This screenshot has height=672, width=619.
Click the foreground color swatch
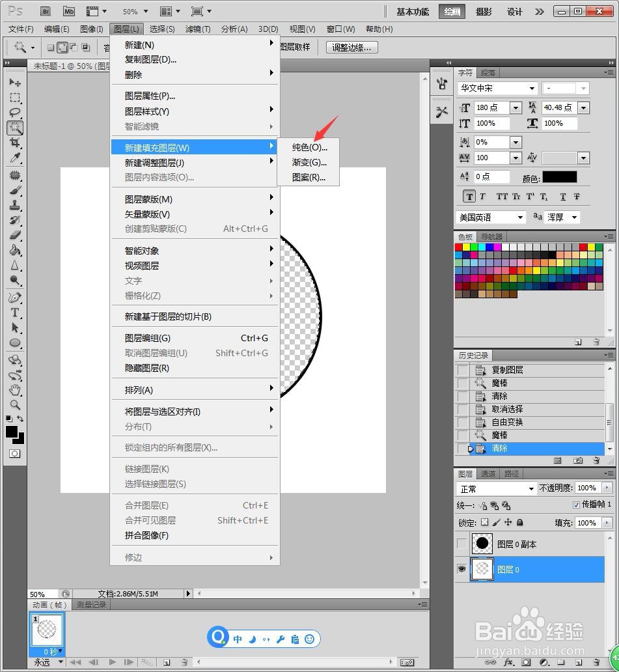(x=12, y=432)
